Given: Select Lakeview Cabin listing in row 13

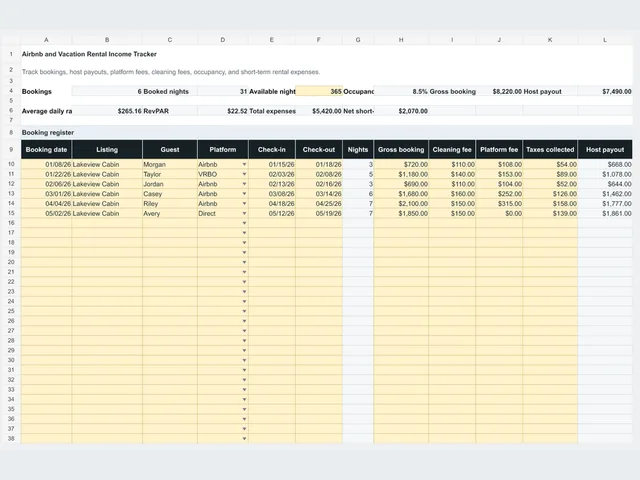Looking at the screenshot, I should click(x=107, y=193).
